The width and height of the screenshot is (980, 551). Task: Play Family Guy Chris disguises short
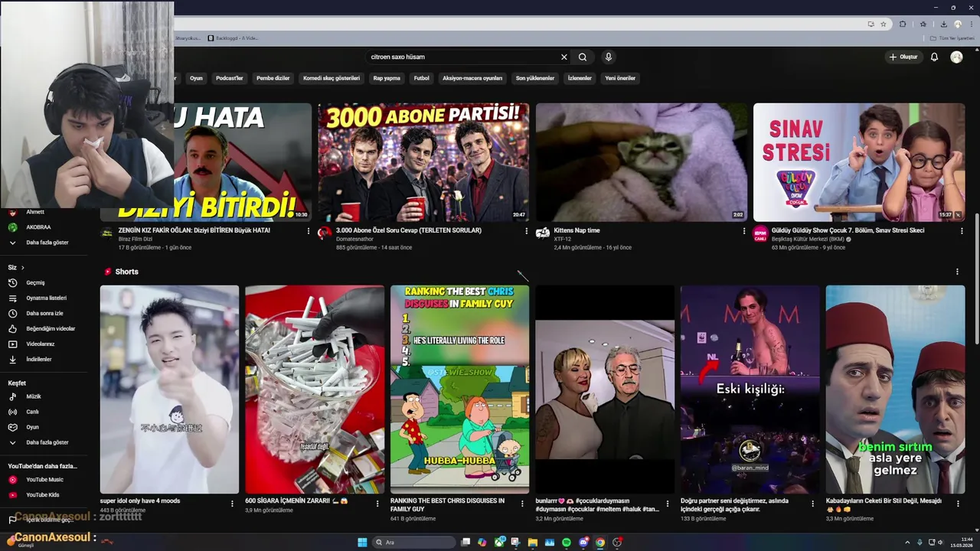pyautogui.click(x=459, y=390)
